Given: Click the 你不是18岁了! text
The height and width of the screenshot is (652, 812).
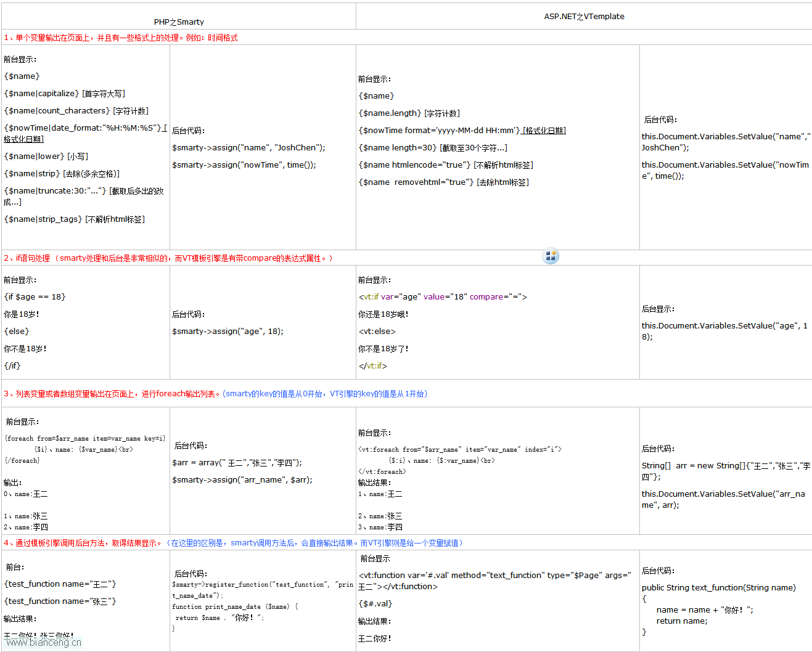Looking at the screenshot, I should (x=383, y=349).
